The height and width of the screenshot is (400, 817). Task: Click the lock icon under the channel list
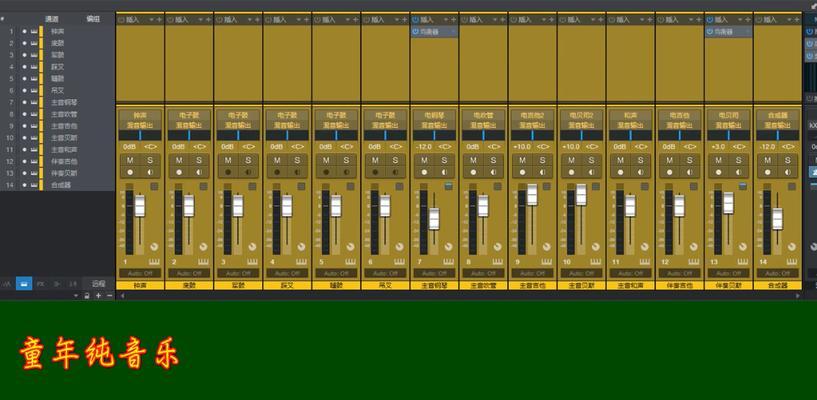coord(87,295)
